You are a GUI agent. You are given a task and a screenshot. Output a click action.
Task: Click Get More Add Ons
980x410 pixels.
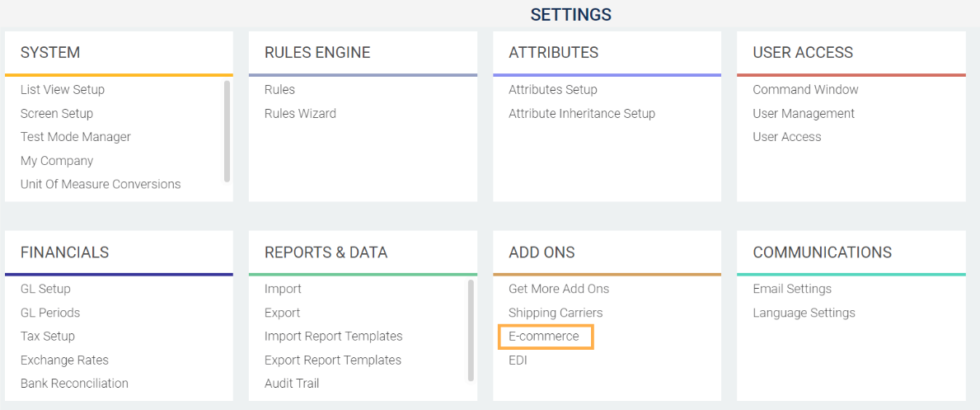point(559,289)
